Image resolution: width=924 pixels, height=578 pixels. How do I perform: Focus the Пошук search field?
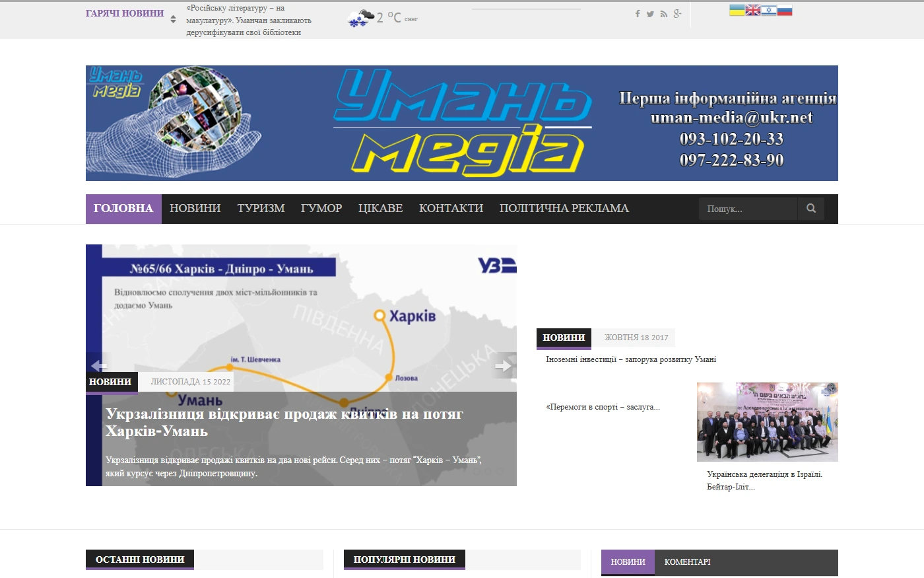coord(748,209)
